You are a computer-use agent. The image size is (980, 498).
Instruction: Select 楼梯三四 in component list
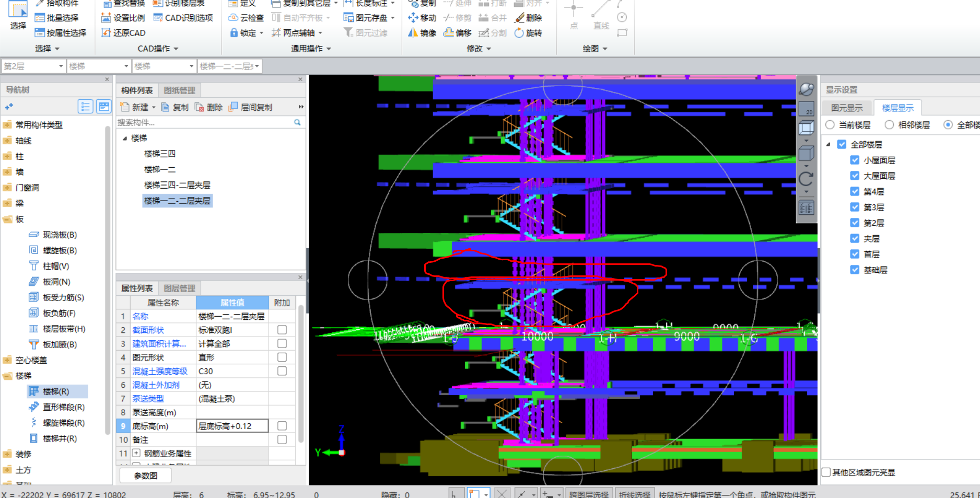[160, 154]
